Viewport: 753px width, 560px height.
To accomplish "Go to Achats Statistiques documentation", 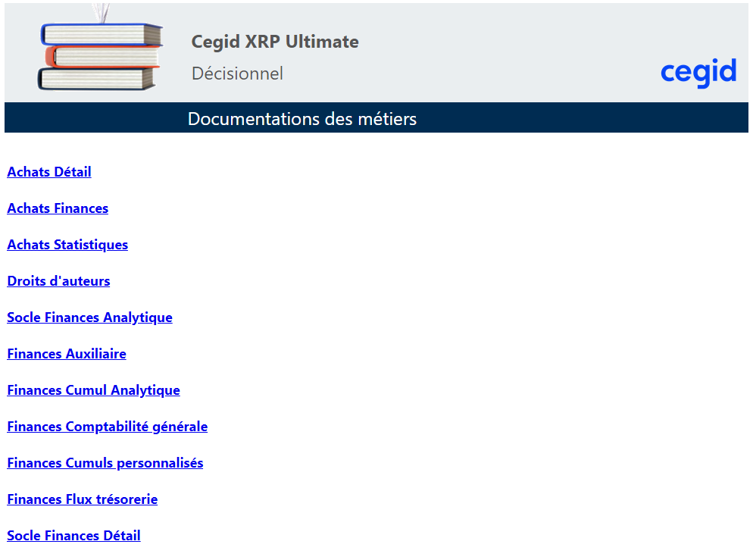I will (67, 245).
